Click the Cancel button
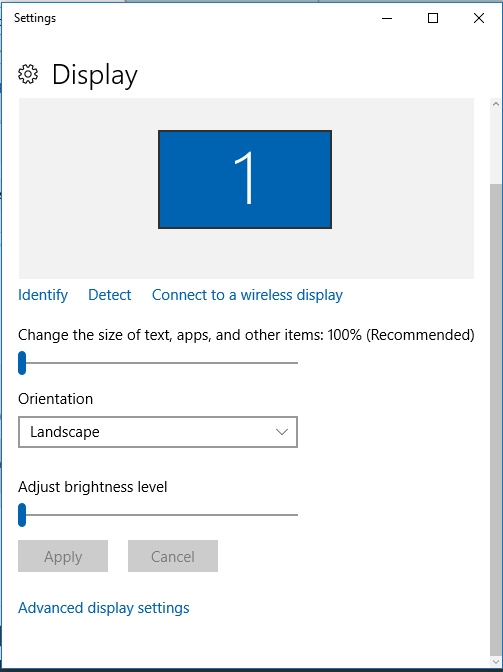Image resolution: width=503 pixels, height=672 pixels. (x=173, y=556)
